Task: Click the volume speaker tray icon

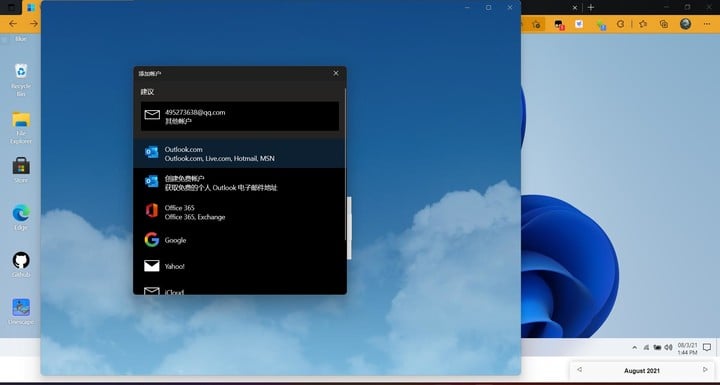Action: (669, 348)
